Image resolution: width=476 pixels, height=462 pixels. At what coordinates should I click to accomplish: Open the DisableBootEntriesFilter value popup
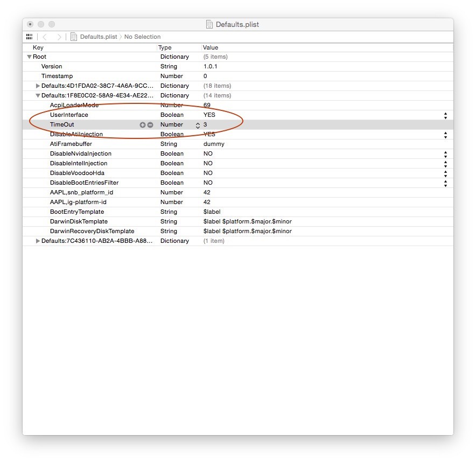tap(445, 184)
